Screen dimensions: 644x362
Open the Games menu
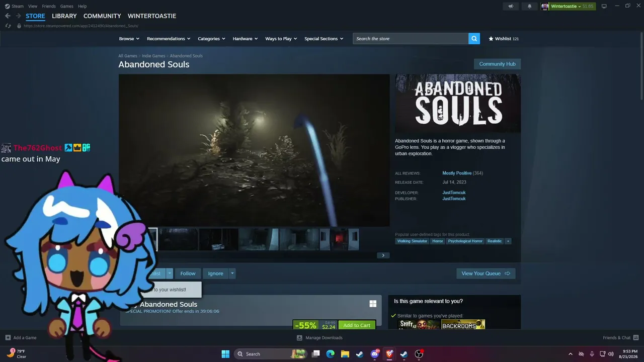[x=67, y=6]
